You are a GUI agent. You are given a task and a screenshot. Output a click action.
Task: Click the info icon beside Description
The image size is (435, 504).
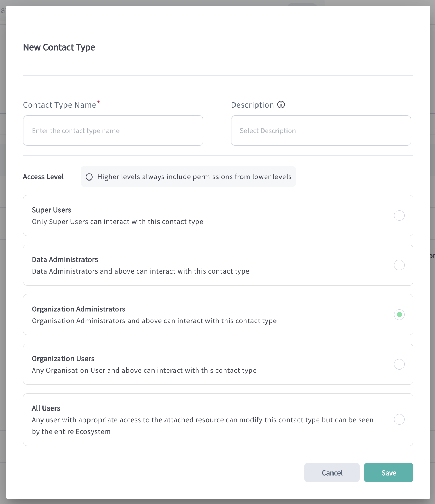(281, 105)
